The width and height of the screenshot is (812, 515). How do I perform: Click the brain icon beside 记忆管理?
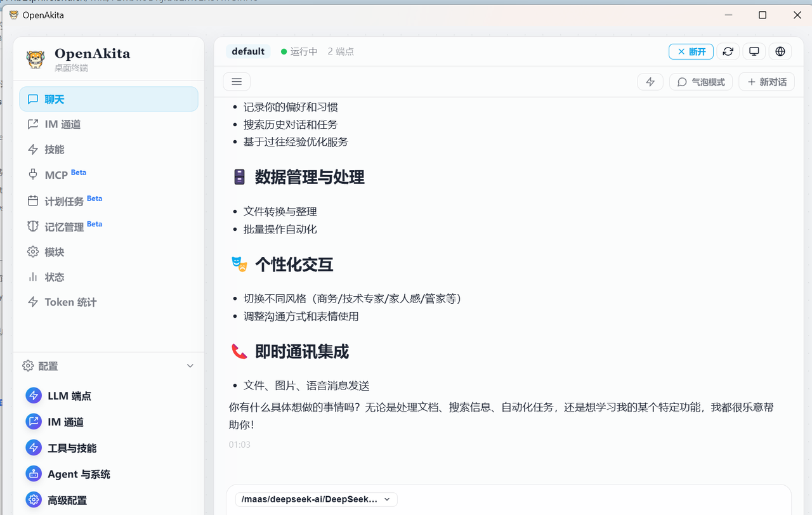click(x=33, y=226)
